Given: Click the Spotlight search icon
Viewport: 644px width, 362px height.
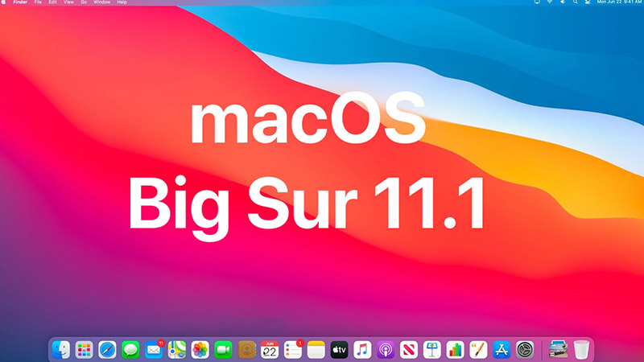Looking at the screenshot, I should (x=576, y=2).
